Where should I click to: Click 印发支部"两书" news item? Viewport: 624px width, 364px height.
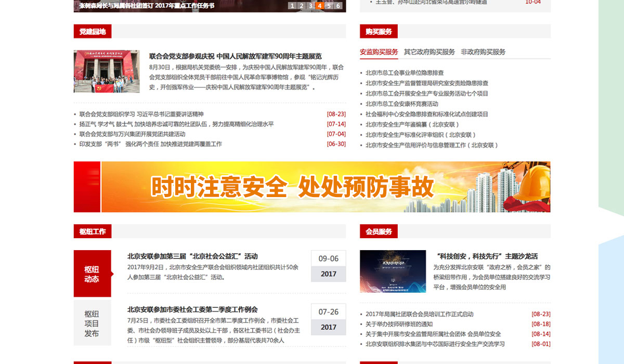(150, 144)
